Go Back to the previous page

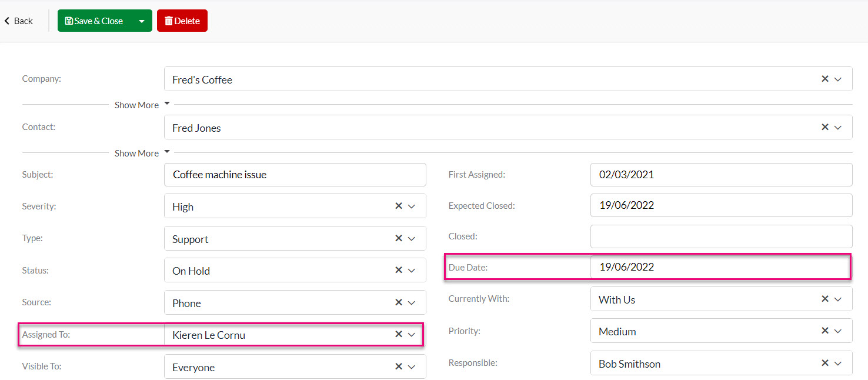pos(19,21)
